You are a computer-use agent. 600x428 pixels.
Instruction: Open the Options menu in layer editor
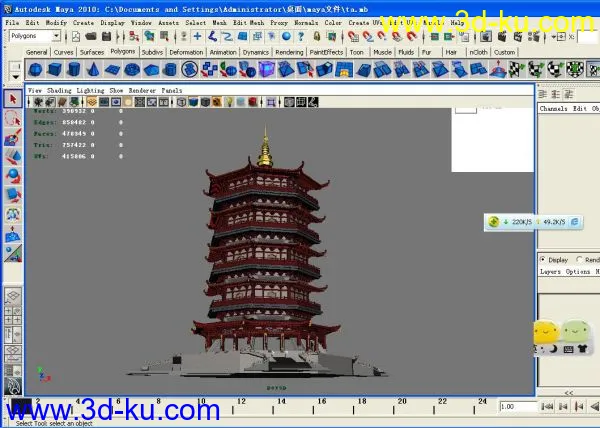pyautogui.click(x=578, y=272)
